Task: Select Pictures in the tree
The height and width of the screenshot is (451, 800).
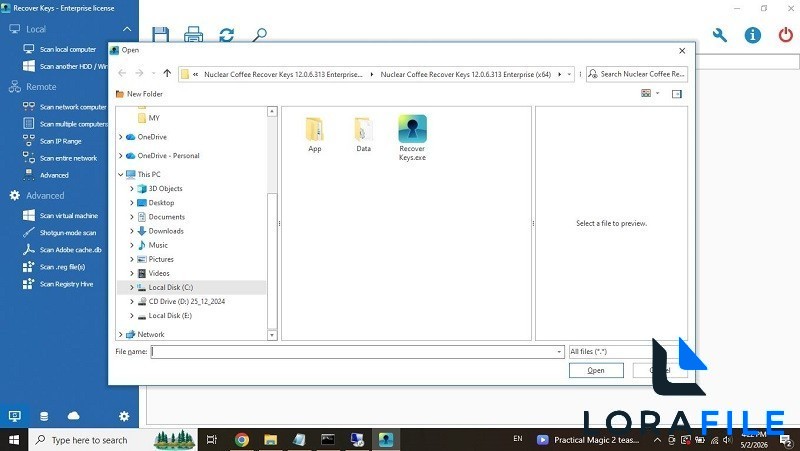Action: click(161, 259)
